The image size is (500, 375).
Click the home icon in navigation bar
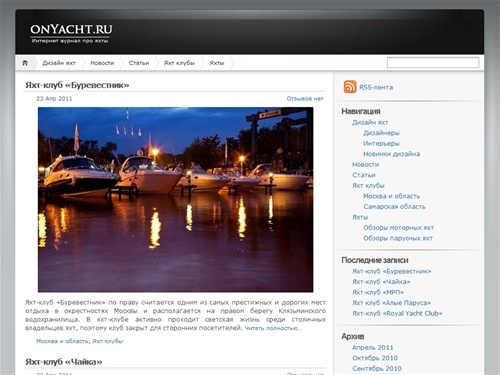[25, 63]
